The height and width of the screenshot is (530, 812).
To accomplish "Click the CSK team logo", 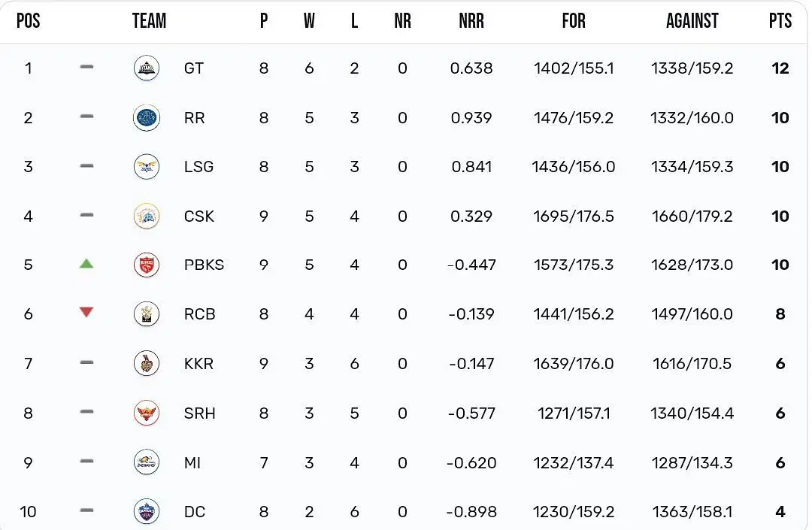I will pyautogui.click(x=147, y=217).
